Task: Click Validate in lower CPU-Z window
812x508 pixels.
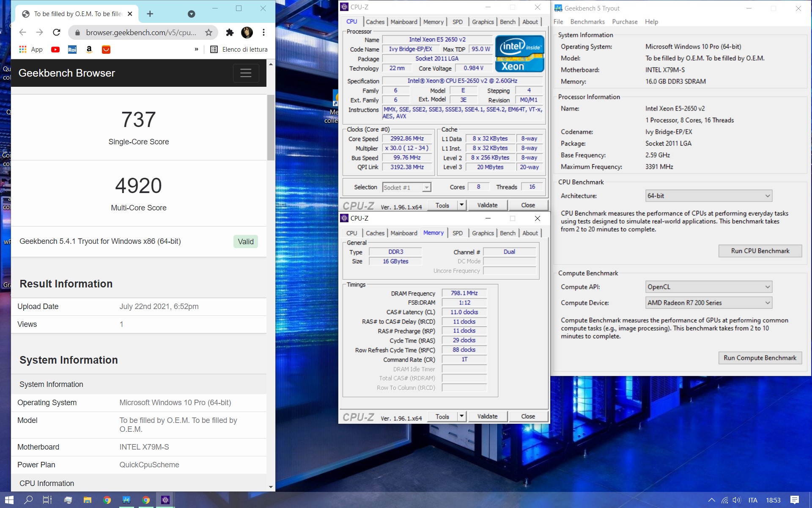Action: click(x=487, y=417)
